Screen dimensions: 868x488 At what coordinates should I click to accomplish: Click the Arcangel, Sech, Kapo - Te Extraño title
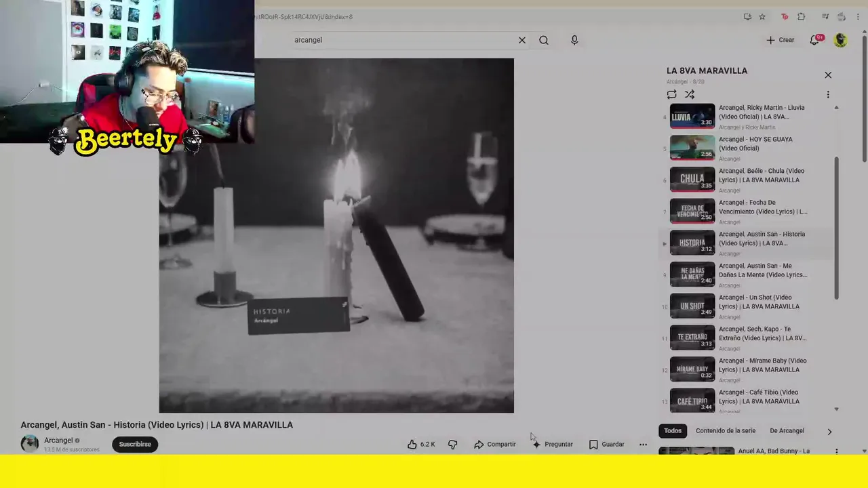coord(762,333)
